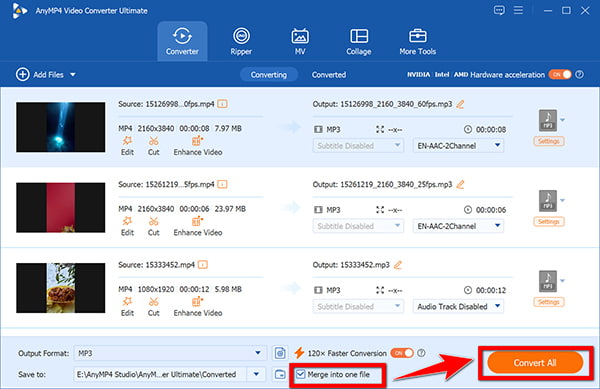Expand format arrow beside 15261219 MP3 icon
Screen dimensions: 600x389
pyautogui.click(x=562, y=200)
